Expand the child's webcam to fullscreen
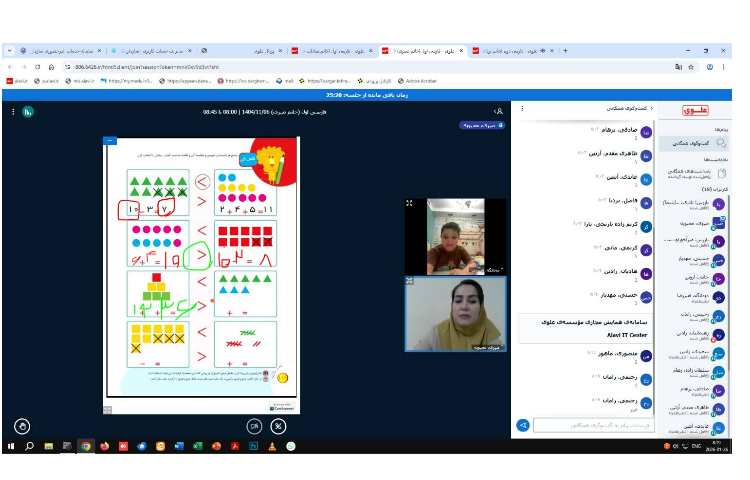Screen dimensions: 750x480 [409, 203]
